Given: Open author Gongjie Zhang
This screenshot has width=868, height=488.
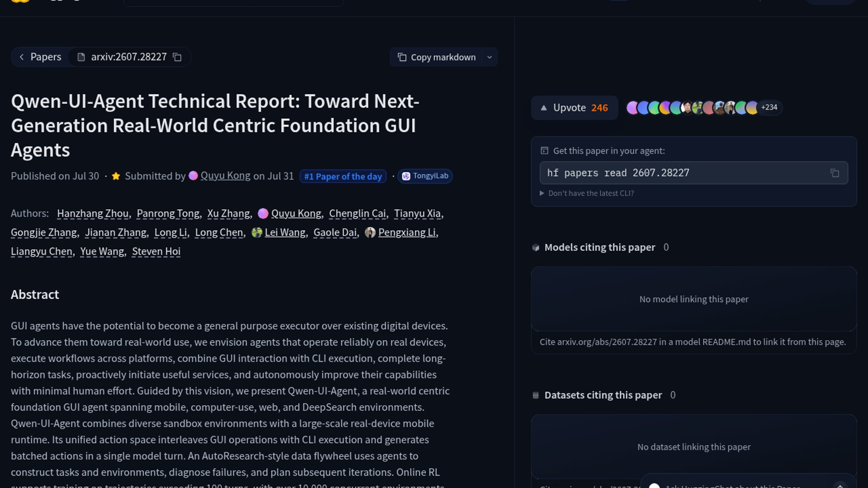Looking at the screenshot, I should pyautogui.click(x=44, y=232).
